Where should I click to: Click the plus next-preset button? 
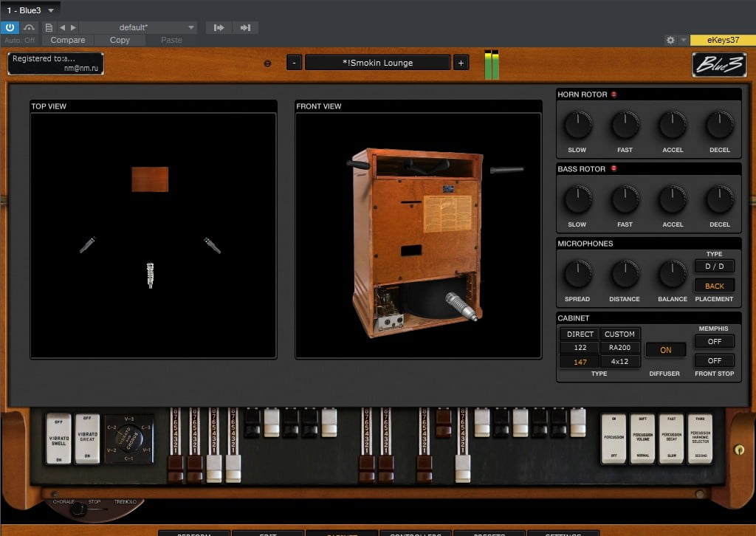click(x=461, y=63)
